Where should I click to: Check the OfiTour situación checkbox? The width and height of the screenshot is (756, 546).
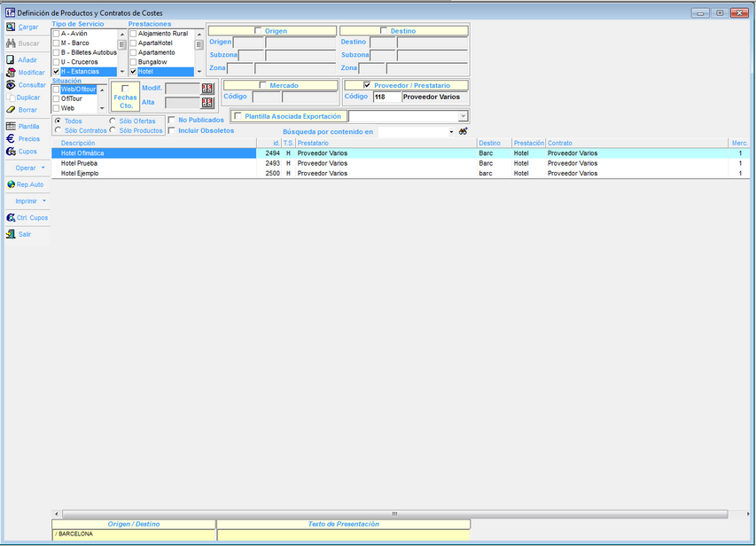click(57, 99)
